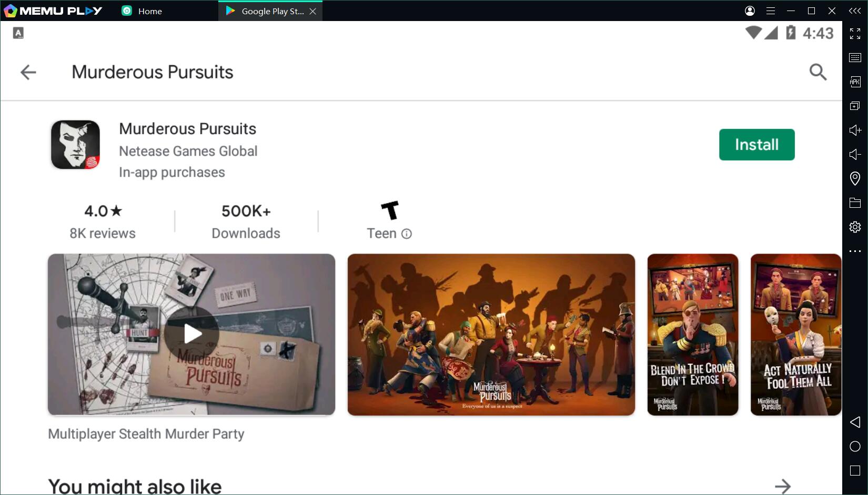Turn up the volume in the sidebar
Screen dimensions: 868x495
[x=855, y=130]
